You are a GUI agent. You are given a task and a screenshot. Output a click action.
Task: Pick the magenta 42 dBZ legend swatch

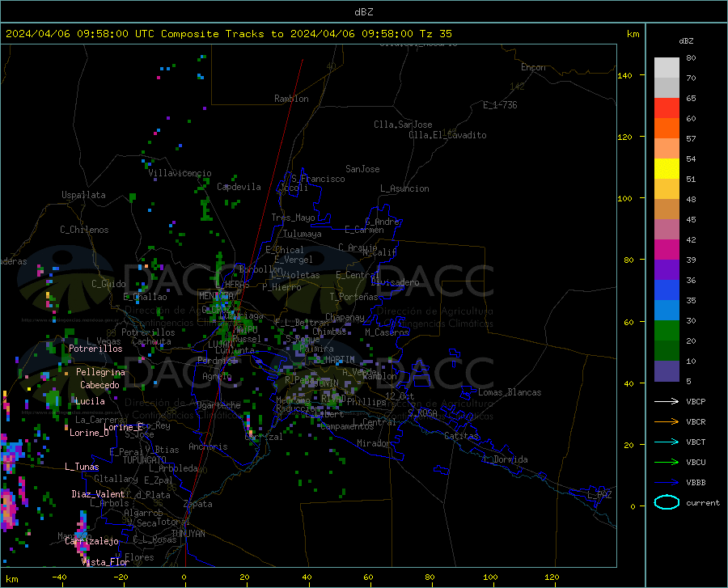click(x=667, y=250)
